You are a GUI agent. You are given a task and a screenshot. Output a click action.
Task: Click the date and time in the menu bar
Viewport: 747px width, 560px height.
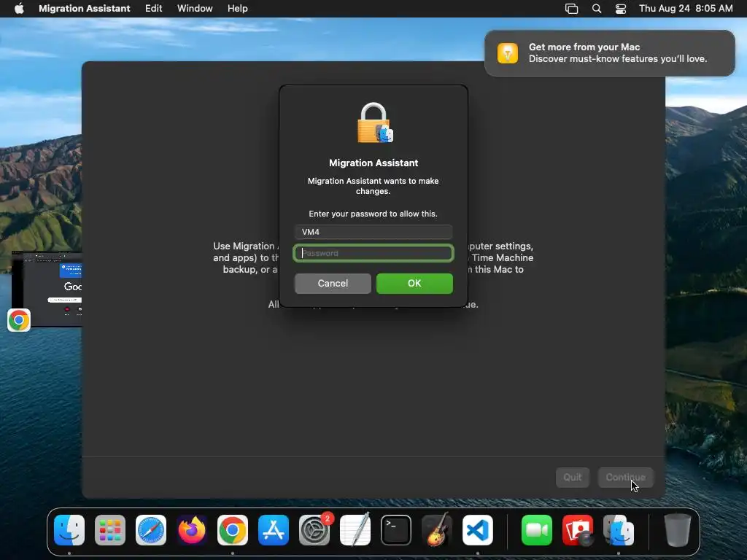tap(686, 8)
